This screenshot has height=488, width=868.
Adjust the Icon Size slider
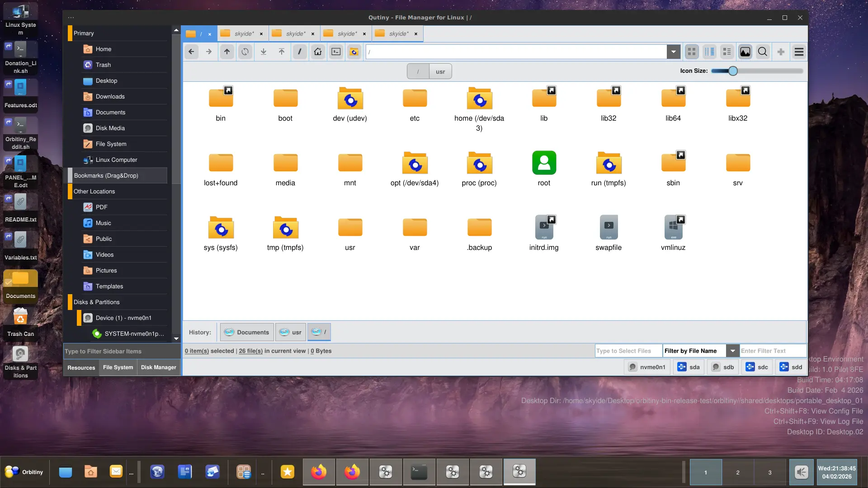click(733, 71)
